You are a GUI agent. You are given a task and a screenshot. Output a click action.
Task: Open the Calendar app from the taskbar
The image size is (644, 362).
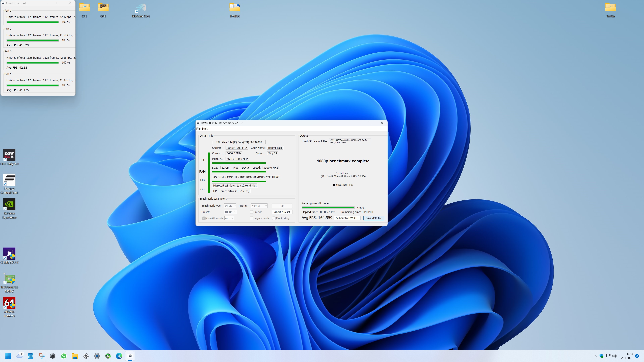click(31, 356)
